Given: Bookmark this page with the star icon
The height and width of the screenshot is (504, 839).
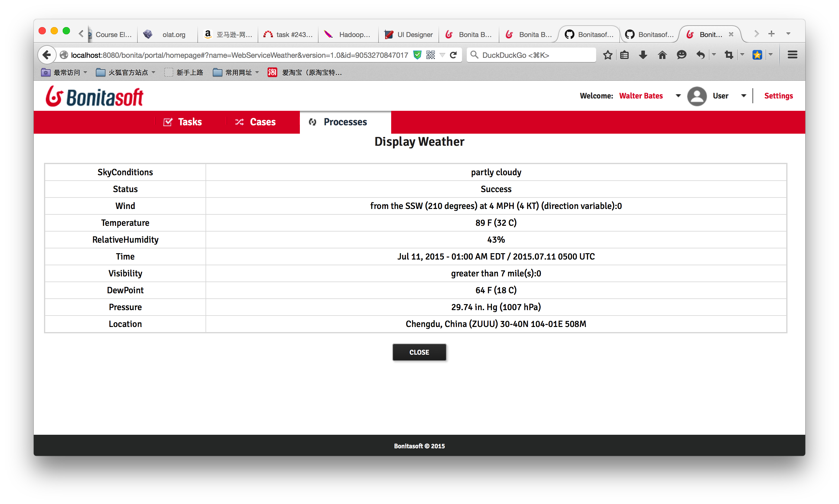Looking at the screenshot, I should tap(608, 55).
